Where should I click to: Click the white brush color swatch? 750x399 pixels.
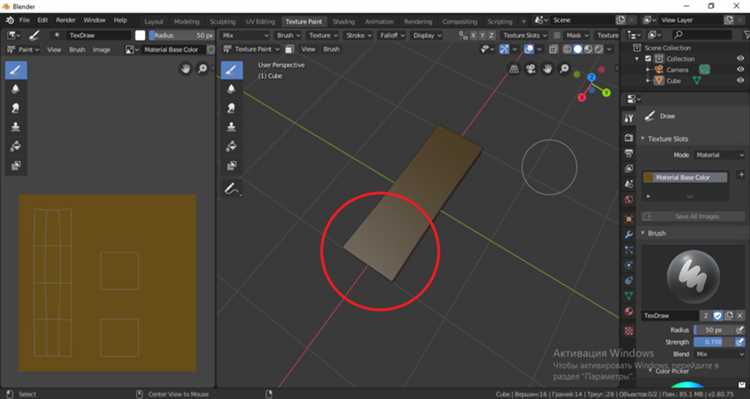pos(140,35)
